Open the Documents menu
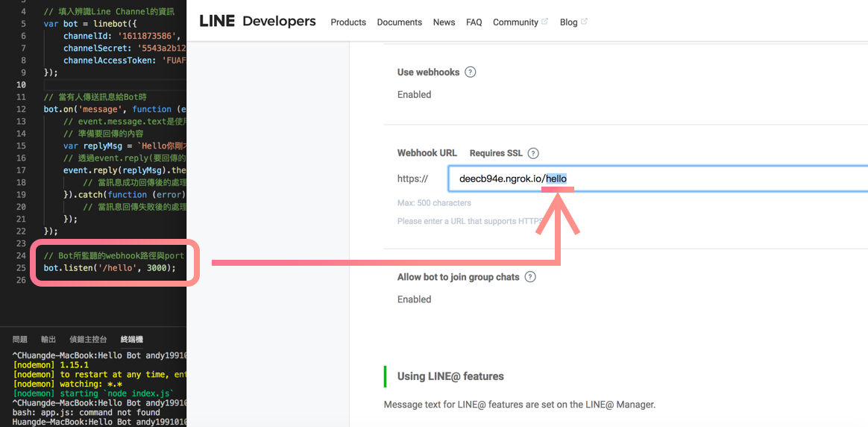Screen dimensions: 868x427 [399, 22]
